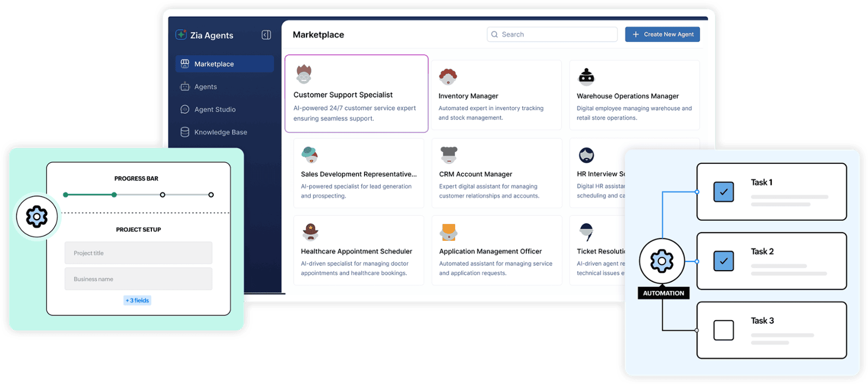
Task: Open the Warehouse Operations Manager robot avatar
Action: coord(586,77)
